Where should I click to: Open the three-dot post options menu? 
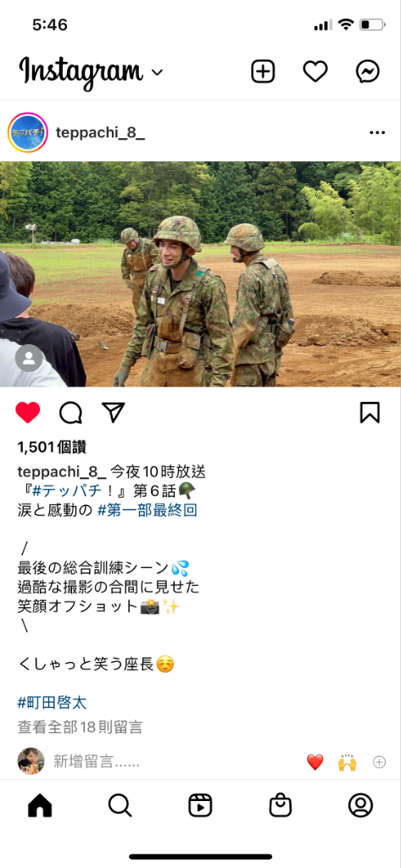click(377, 133)
